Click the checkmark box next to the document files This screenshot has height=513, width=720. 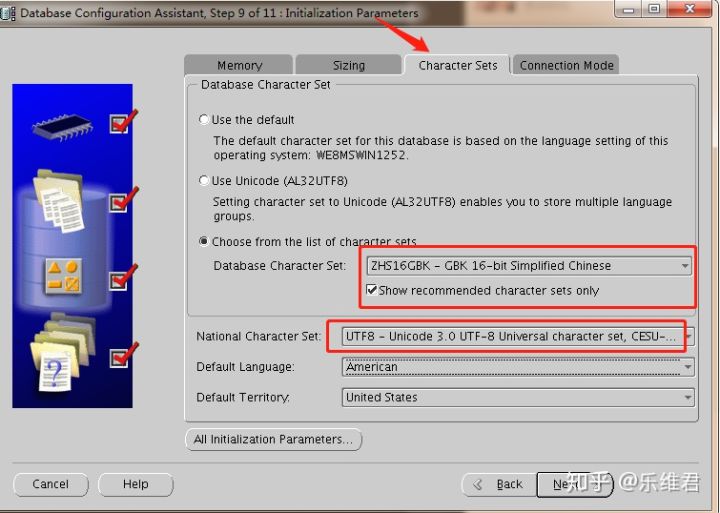(119, 202)
